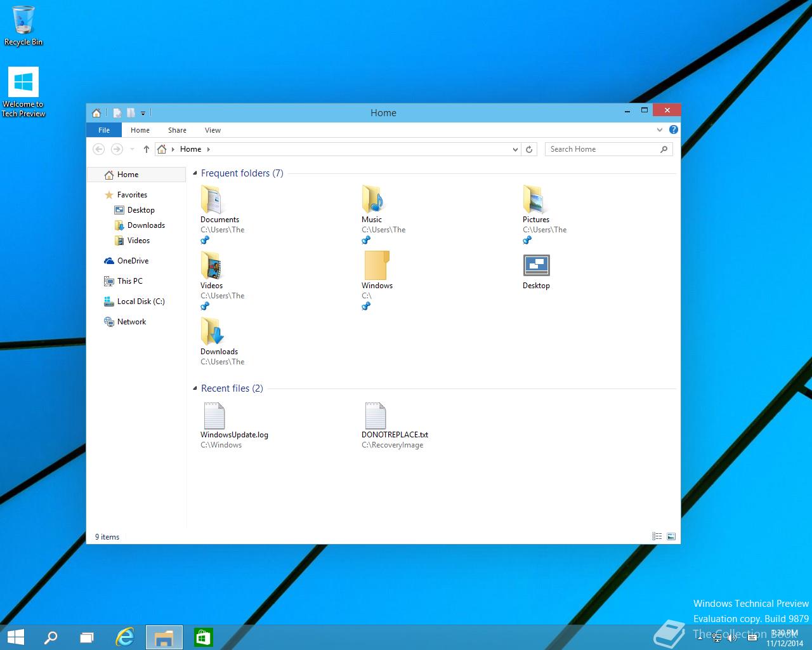Open the Store from the taskbar

point(204,637)
